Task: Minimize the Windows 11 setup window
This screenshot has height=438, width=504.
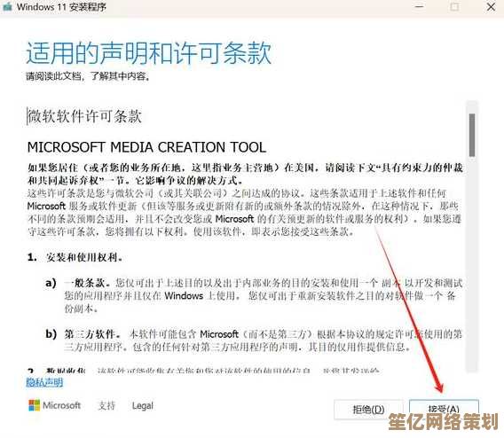Action: (419, 6)
